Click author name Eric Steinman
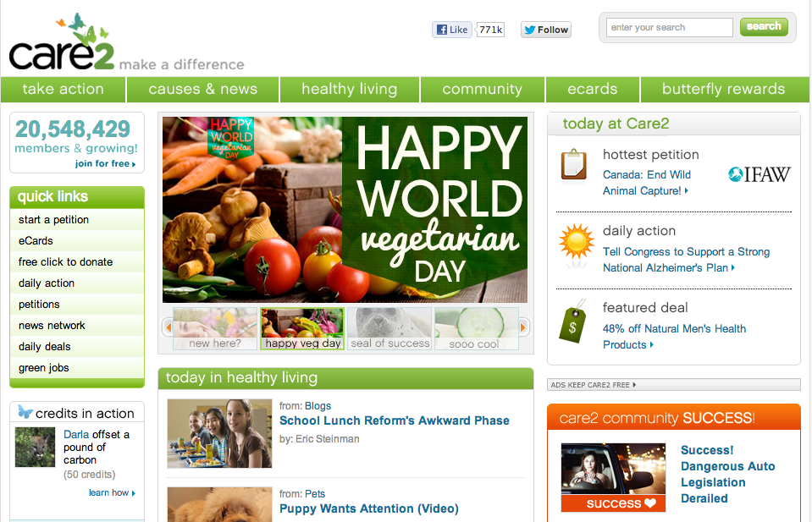The height and width of the screenshot is (522, 812). 328,439
